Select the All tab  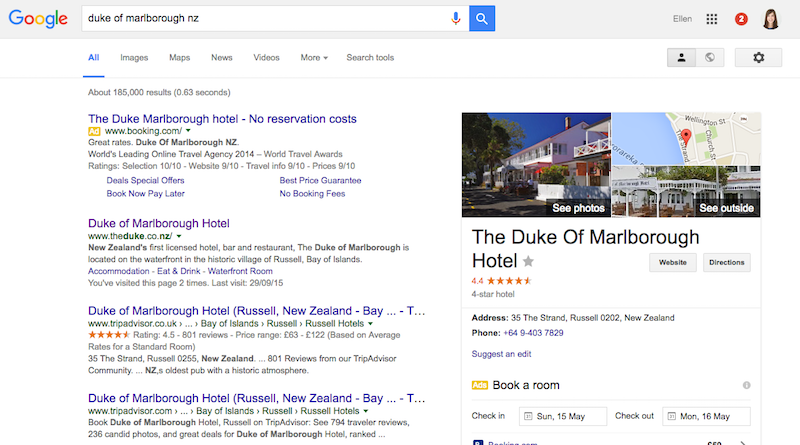pyautogui.click(x=93, y=58)
